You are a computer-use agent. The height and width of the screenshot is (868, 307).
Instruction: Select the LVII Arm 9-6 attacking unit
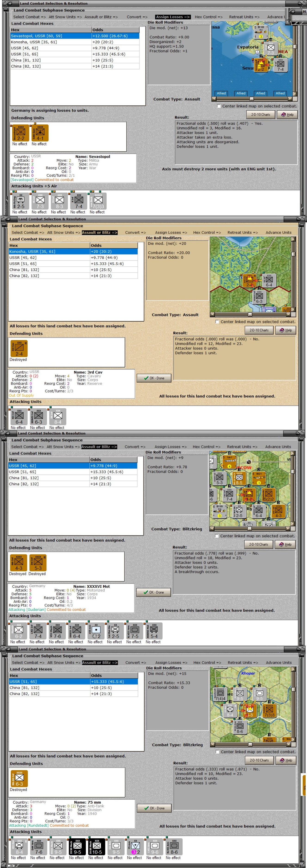(155, 847)
